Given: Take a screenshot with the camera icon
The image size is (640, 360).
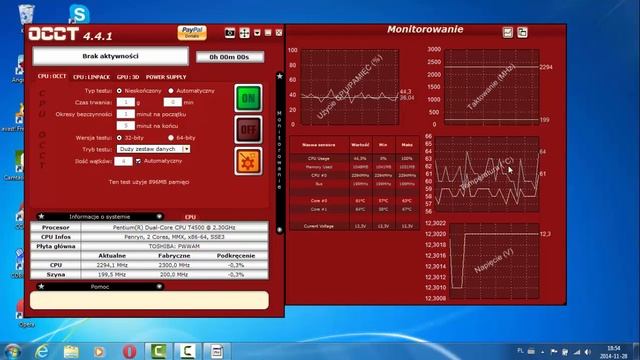Looking at the screenshot, I should 230,33.
